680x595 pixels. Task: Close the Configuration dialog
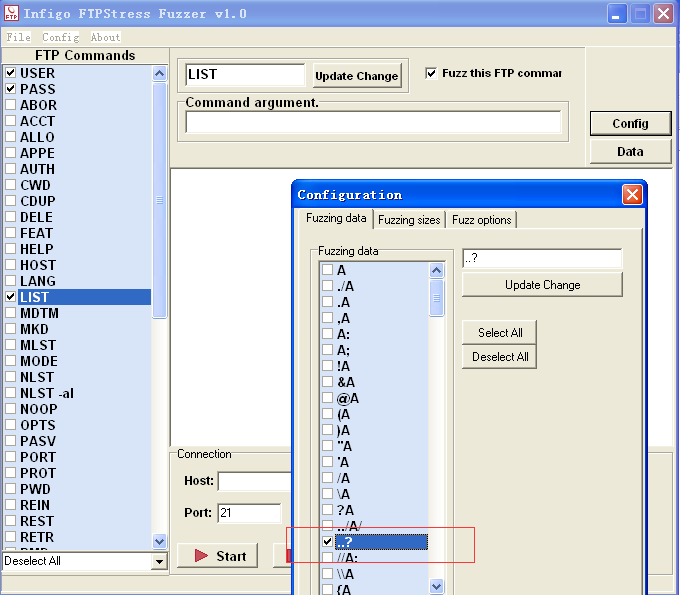631,195
